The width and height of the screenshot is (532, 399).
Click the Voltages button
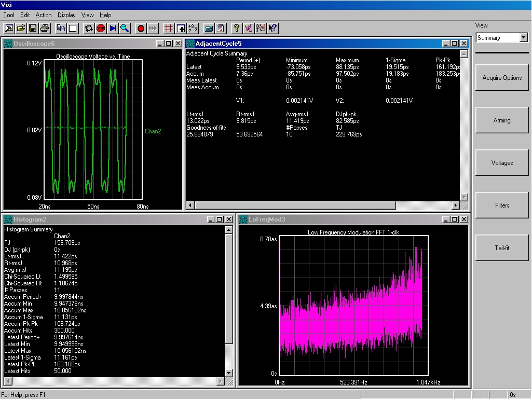(502, 163)
